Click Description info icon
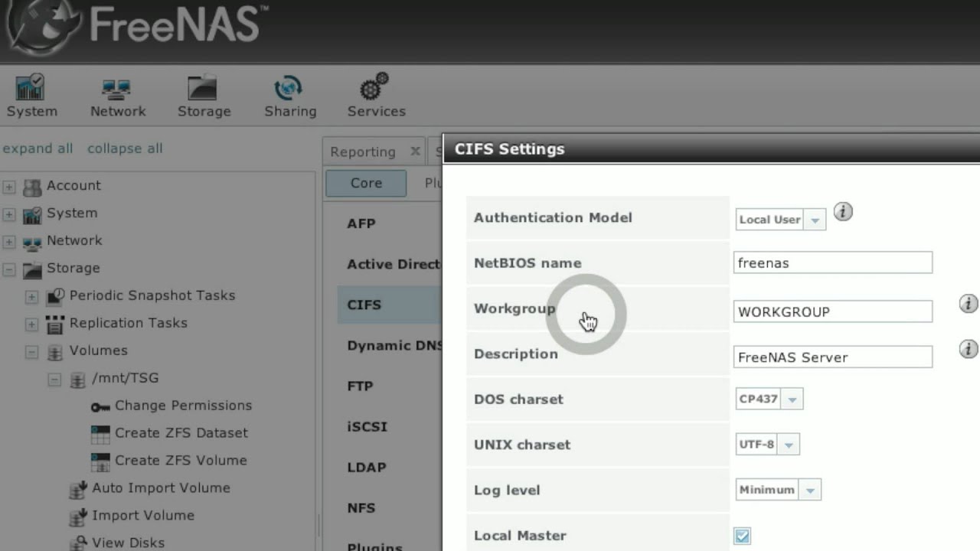Viewport: 980px width, 551px height. 969,350
